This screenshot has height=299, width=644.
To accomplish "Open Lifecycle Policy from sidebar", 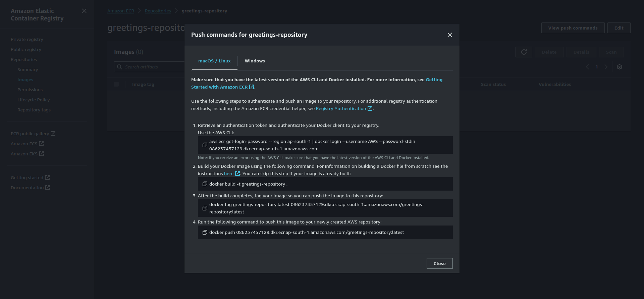I will pos(34,100).
